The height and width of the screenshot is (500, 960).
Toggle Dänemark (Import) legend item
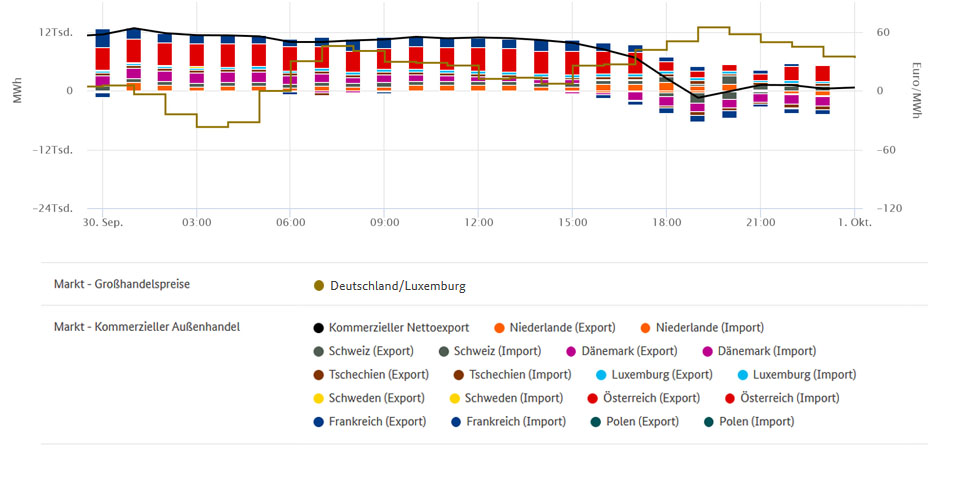[759, 351]
